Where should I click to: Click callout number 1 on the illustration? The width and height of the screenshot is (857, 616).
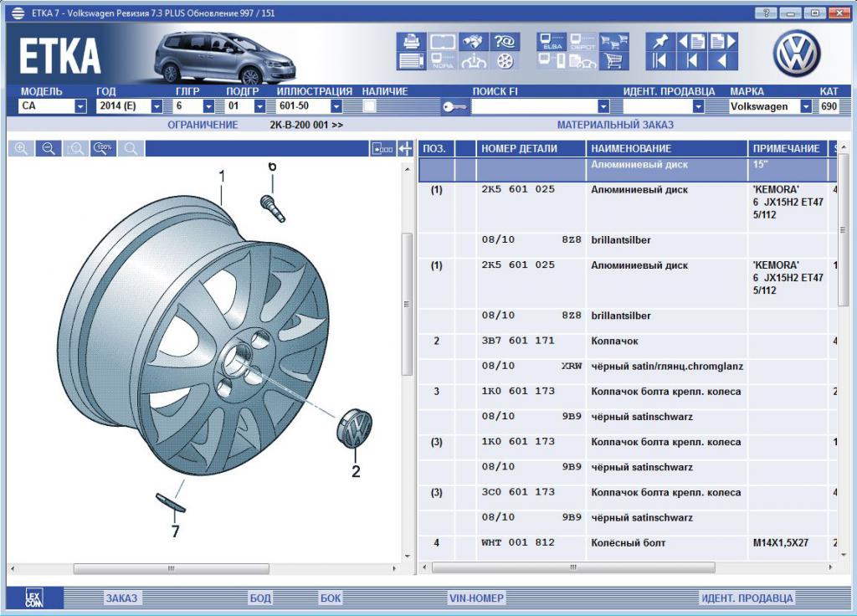pos(222,176)
